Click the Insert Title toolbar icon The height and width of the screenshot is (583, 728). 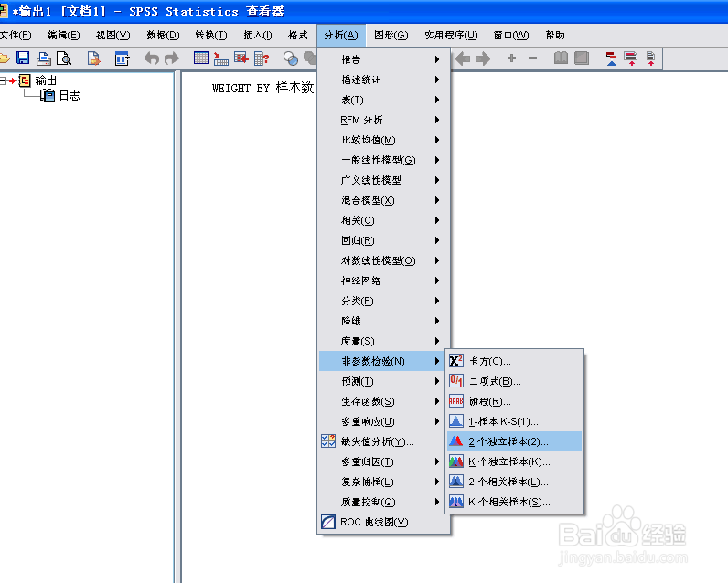(630, 58)
